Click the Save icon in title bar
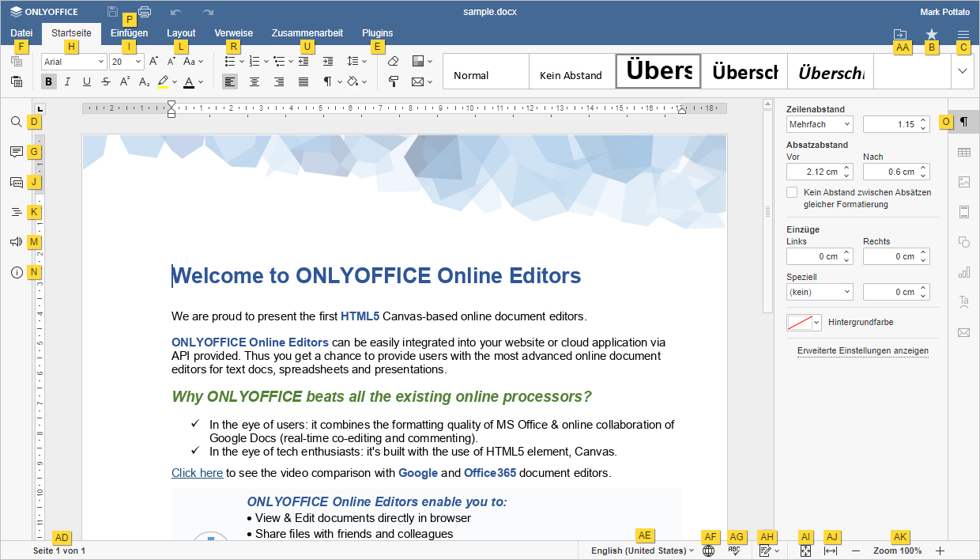Screen dimensions: 980x560 [112, 12]
